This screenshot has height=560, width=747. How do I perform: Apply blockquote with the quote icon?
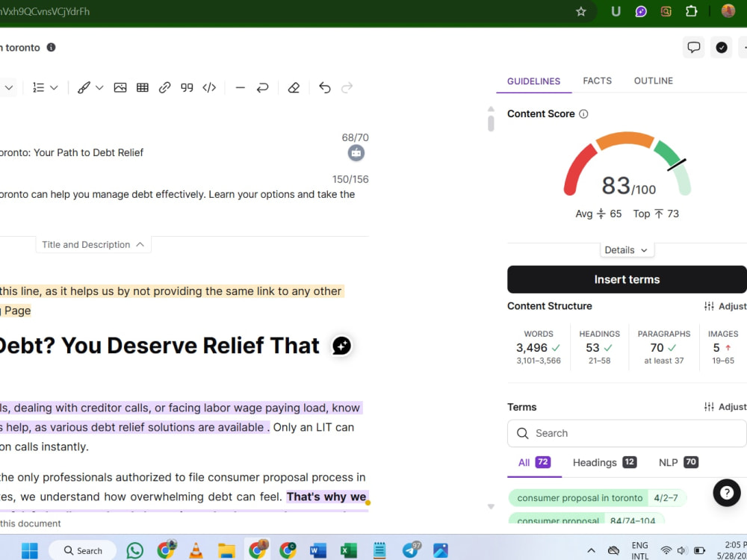(x=187, y=87)
